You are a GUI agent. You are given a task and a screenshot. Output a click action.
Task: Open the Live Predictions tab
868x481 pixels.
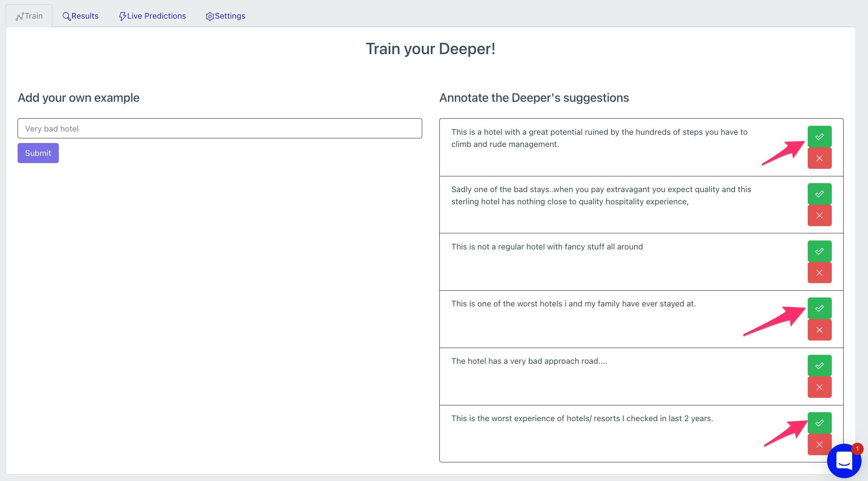point(152,16)
